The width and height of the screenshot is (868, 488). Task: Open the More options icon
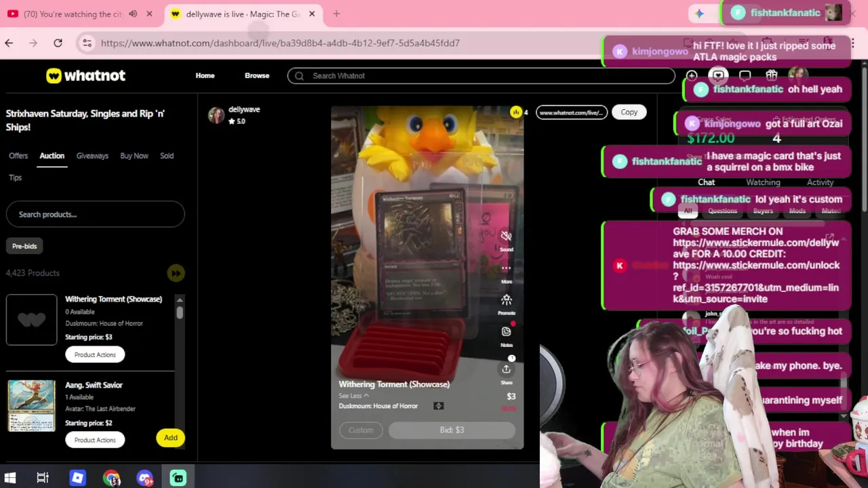(506, 268)
